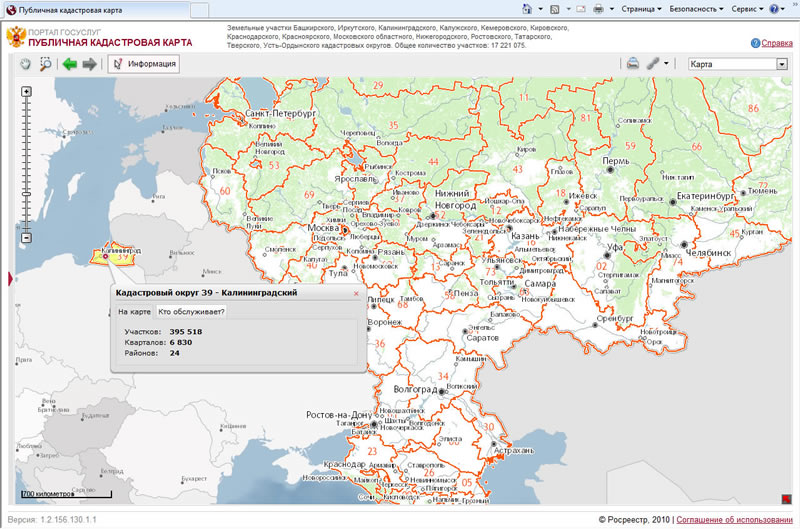Click the Санкт-Петербург map label
The width and height of the screenshot is (800, 529).
tap(280, 113)
